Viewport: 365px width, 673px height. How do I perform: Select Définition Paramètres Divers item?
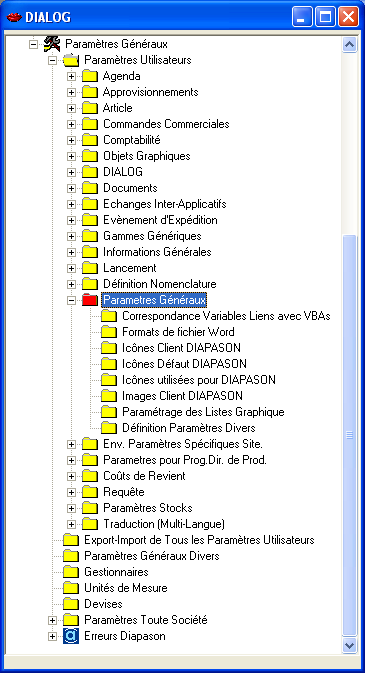click(x=189, y=428)
